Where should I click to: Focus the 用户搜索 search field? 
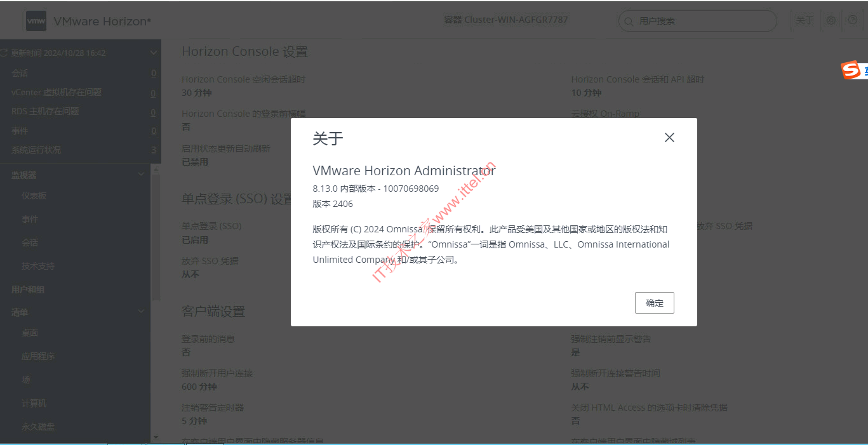(698, 21)
